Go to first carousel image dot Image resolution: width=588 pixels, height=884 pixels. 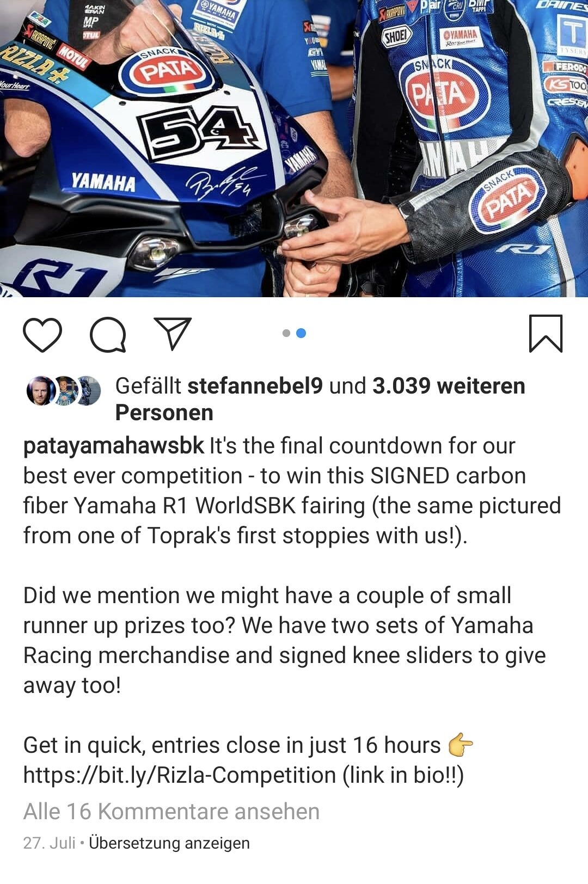[286, 333]
